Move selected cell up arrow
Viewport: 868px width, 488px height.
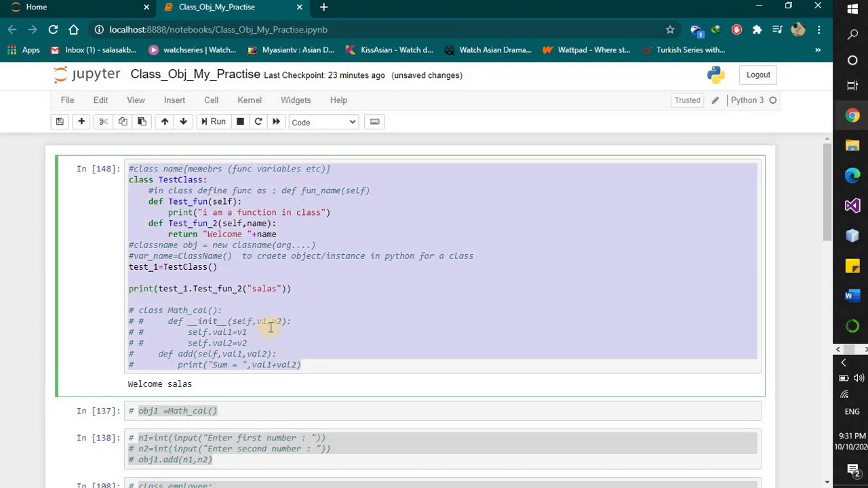[165, 122]
